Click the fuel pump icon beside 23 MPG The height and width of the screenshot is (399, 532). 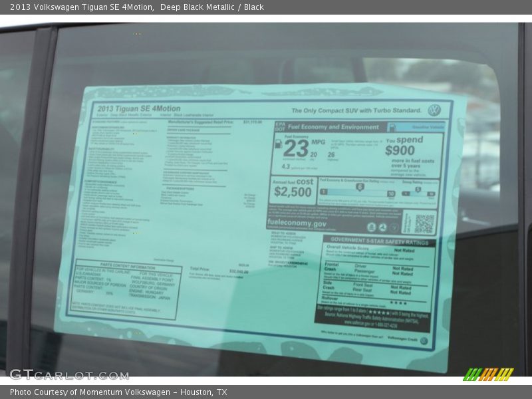coord(278,144)
